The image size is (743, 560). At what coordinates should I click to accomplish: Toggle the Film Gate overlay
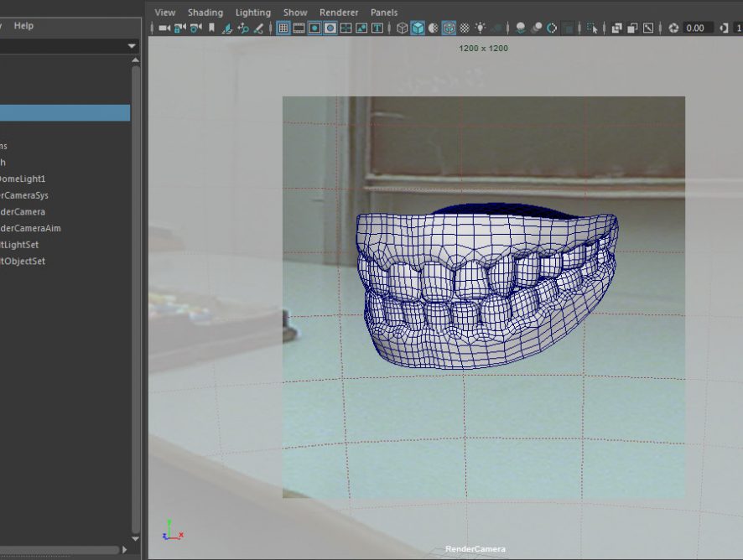click(x=299, y=28)
